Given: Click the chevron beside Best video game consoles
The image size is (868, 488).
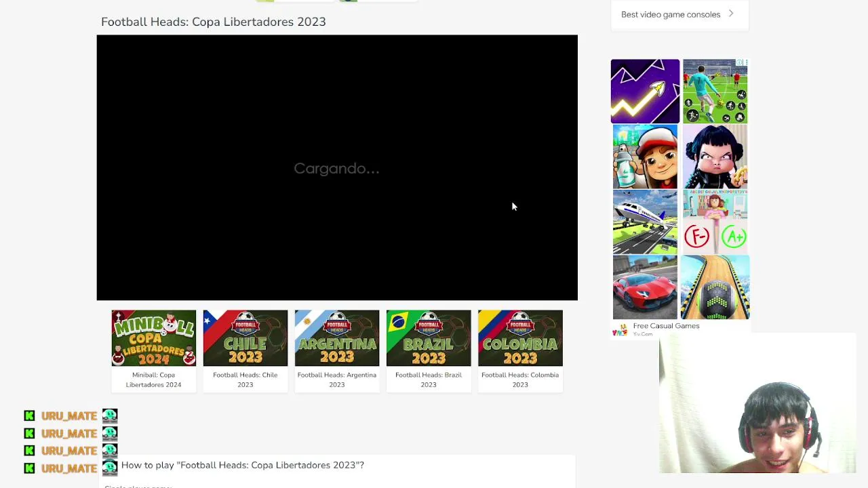Looking at the screenshot, I should [731, 14].
